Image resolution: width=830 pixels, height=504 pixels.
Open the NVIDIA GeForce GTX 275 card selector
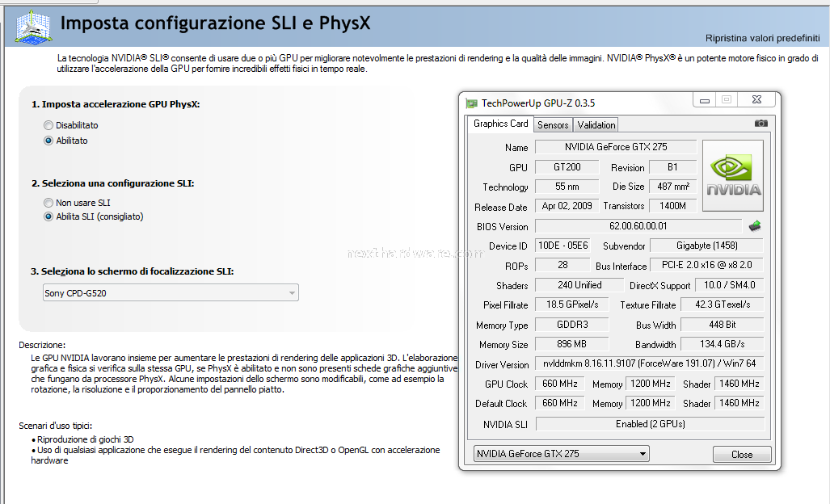[561, 454]
